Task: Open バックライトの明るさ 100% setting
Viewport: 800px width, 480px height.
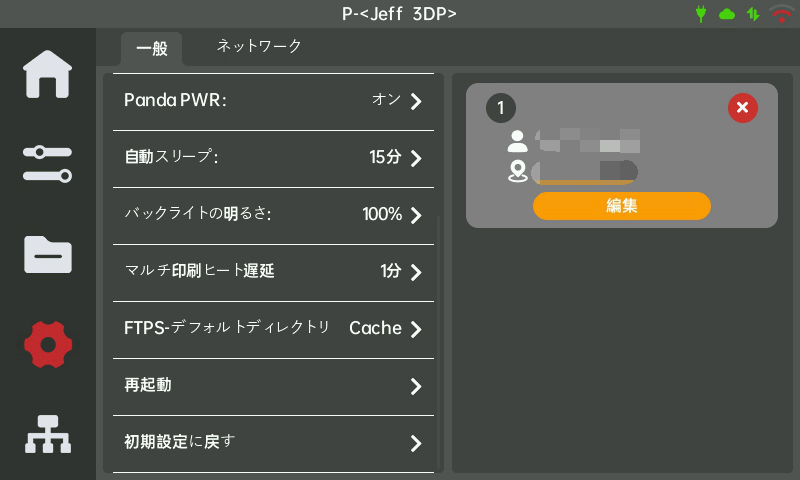Action: (x=273, y=214)
